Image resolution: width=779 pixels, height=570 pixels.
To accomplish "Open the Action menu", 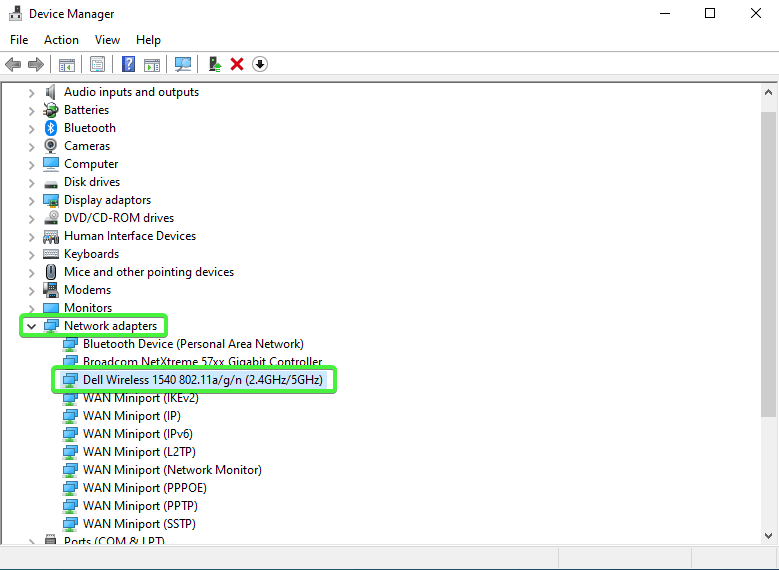I will coord(61,40).
